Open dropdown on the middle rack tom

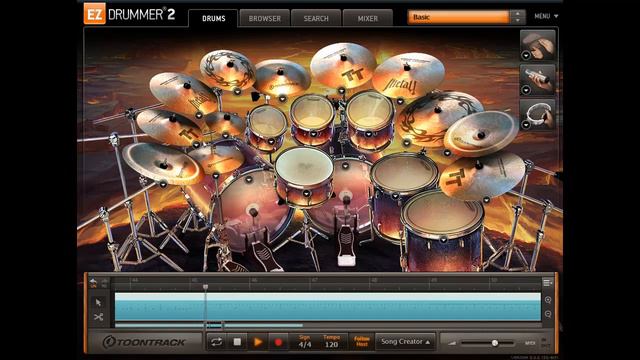(313, 134)
